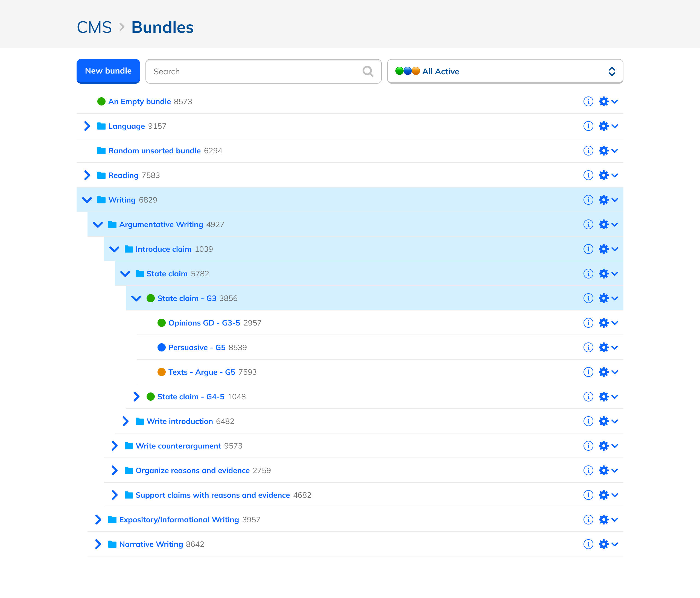The image size is (700, 598).
Task: Click the search magnifier icon
Action: click(x=368, y=71)
